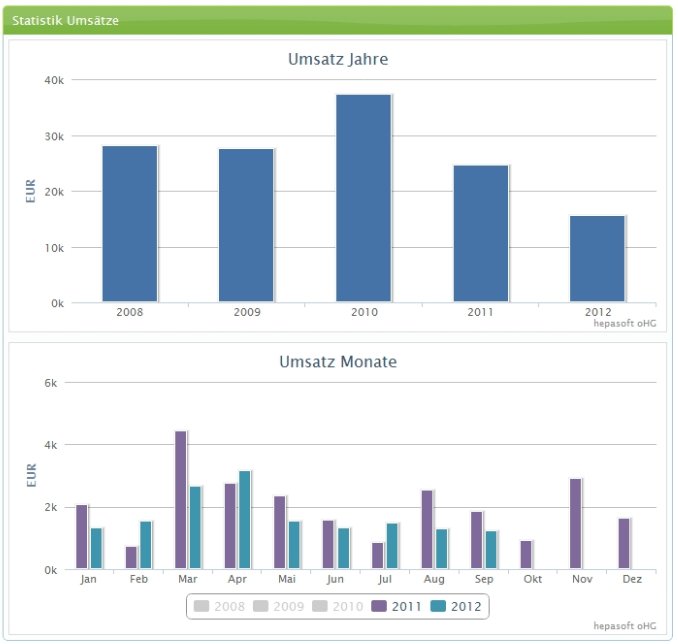Viewport: 678px width, 644px height.
Task: Open hepasoft oHG link under monthly chart
Action: point(625,626)
